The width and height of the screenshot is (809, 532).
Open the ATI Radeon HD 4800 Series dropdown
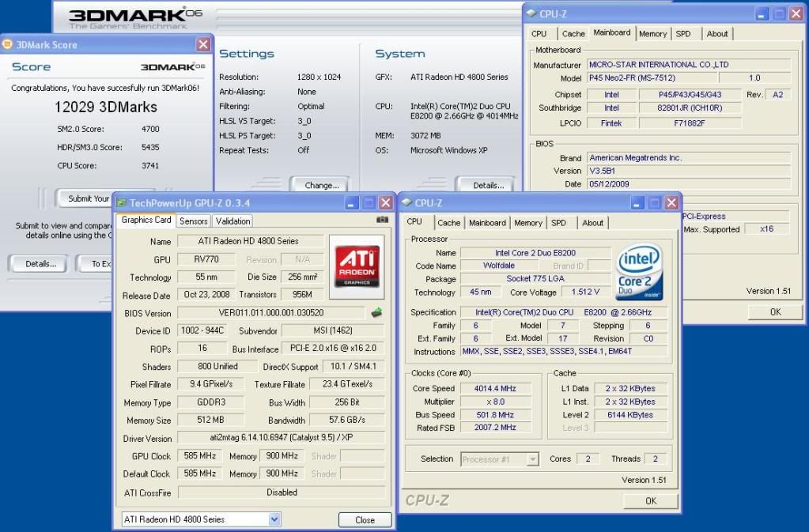274,519
